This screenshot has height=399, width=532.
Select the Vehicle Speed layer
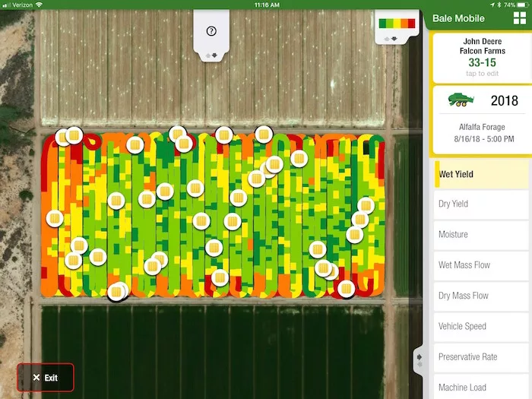pyautogui.click(x=481, y=326)
